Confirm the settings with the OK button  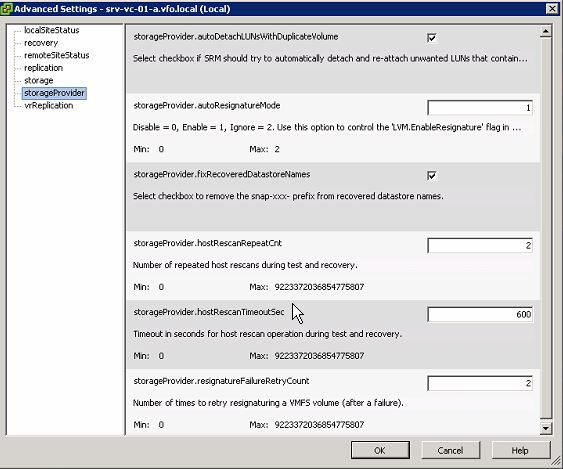(x=380, y=450)
